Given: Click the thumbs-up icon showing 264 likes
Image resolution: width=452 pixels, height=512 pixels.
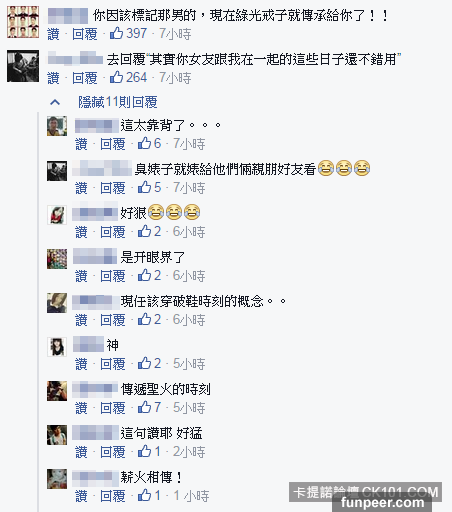Looking at the screenshot, I should [117, 77].
